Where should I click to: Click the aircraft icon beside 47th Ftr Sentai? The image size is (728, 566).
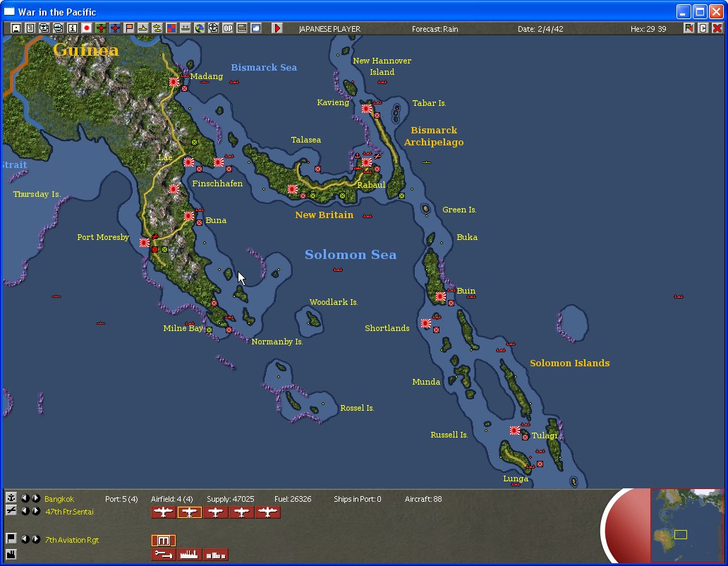coord(11,511)
